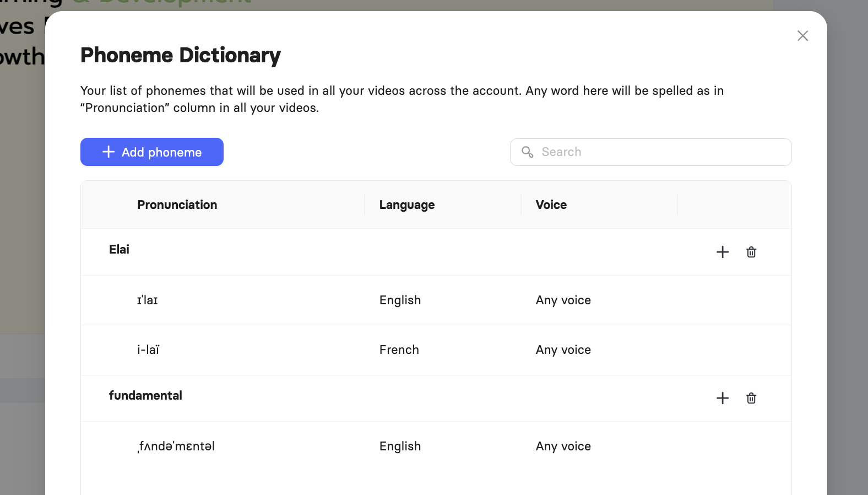
Task: Click the search magnifier icon
Action: click(528, 152)
